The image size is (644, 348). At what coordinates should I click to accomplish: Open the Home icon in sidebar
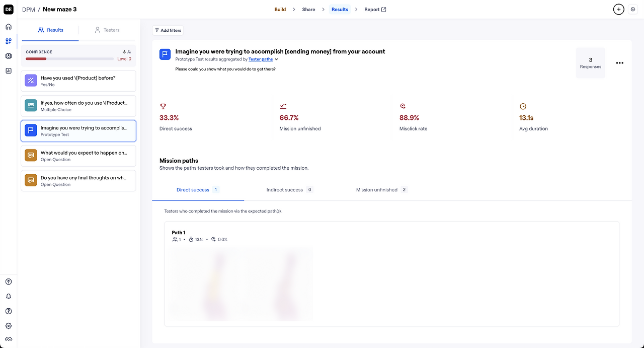click(x=8, y=27)
